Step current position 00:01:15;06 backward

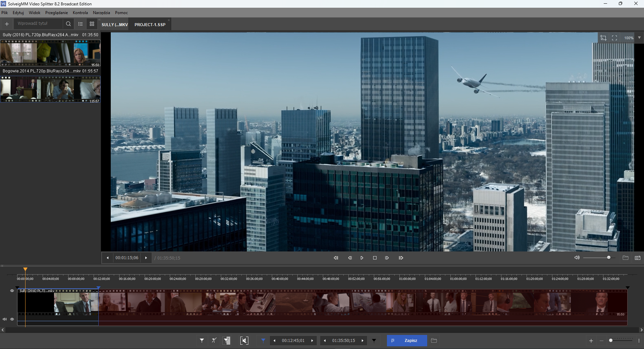click(107, 258)
